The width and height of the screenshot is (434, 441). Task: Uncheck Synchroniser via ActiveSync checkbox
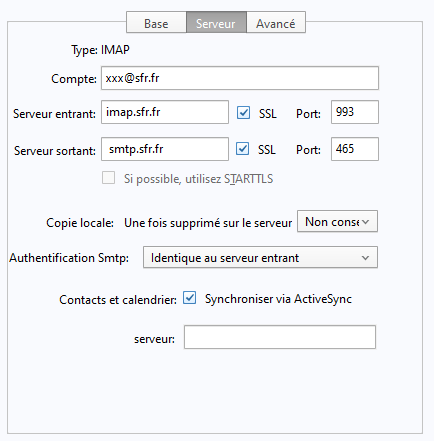[x=190, y=298]
